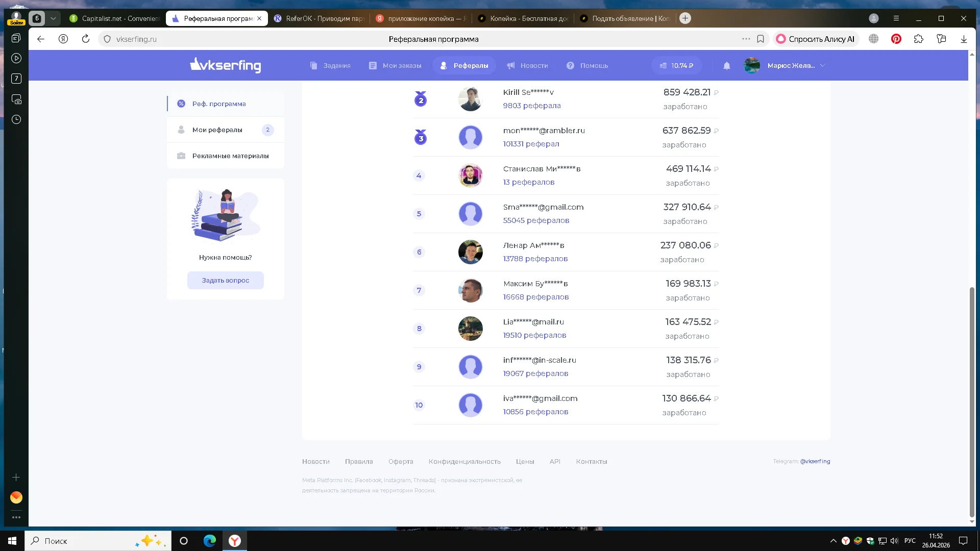Open the translate globe icon in toolbar
Image resolution: width=980 pixels, height=551 pixels.
(874, 39)
